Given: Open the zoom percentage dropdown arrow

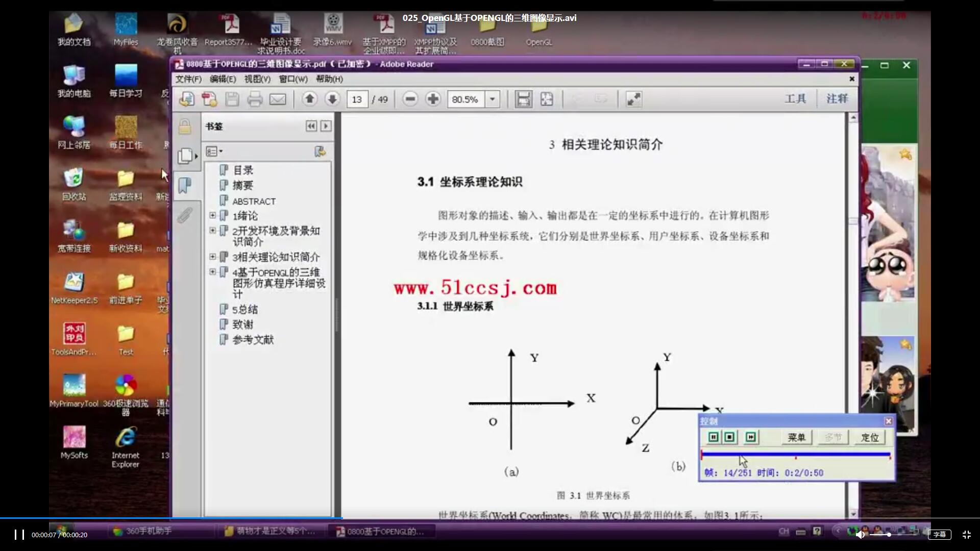Looking at the screenshot, I should point(493,99).
